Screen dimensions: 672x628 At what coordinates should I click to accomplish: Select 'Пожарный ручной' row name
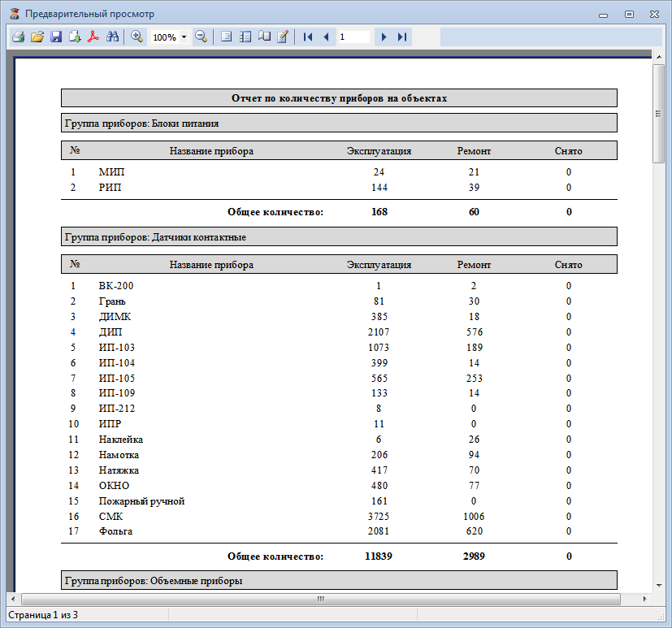point(141,500)
